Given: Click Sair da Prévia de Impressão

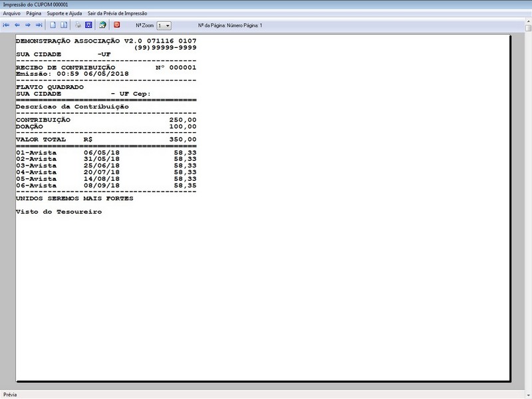Looking at the screenshot, I should (x=118, y=13).
